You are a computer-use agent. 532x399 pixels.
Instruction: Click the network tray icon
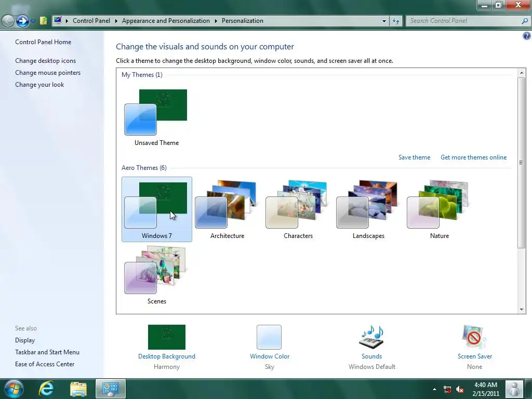[447, 390]
